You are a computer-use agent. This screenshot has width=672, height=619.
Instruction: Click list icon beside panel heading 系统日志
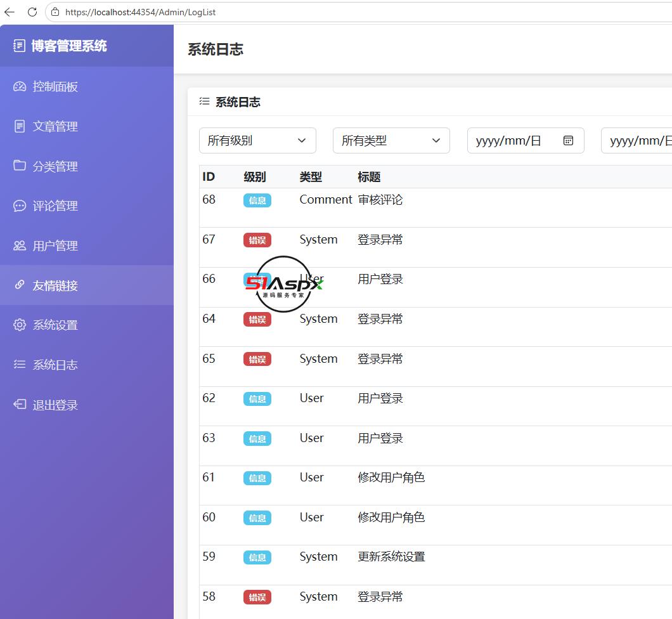[x=204, y=101]
